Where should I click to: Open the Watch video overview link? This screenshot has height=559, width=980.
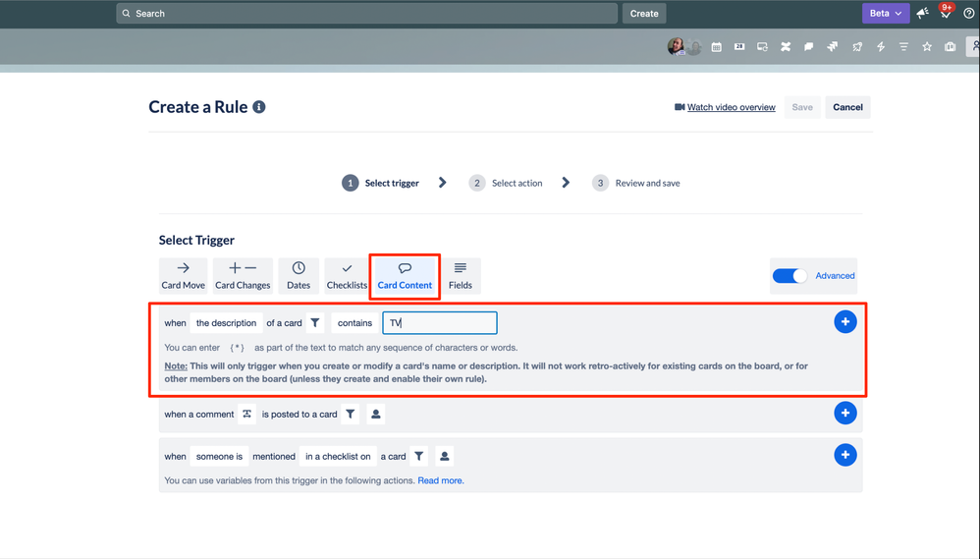point(732,107)
